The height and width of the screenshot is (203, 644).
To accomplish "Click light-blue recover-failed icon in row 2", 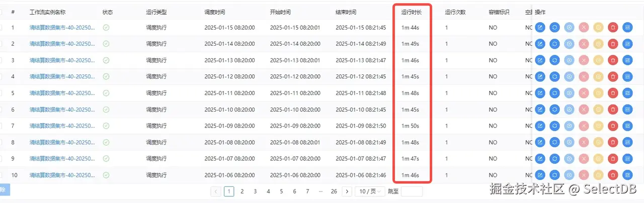I will tap(569, 44).
